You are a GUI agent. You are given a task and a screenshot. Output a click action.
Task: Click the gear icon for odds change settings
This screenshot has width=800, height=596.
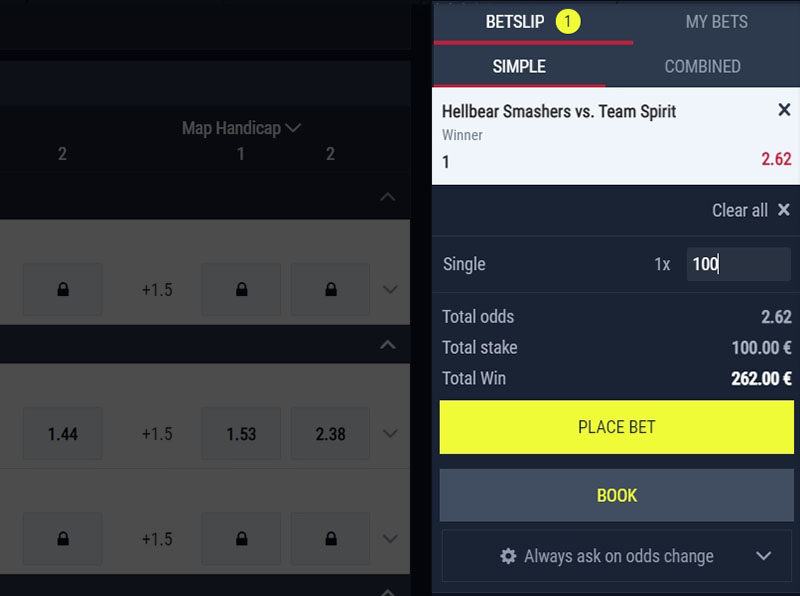pyautogui.click(x=508, y=556)
